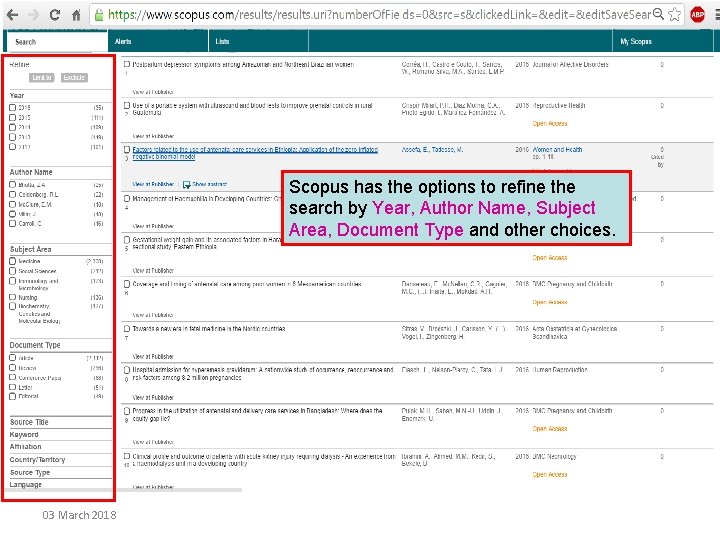
Task: Select author Goldenberg, R.L. checkbox
Action: point(13,195)
